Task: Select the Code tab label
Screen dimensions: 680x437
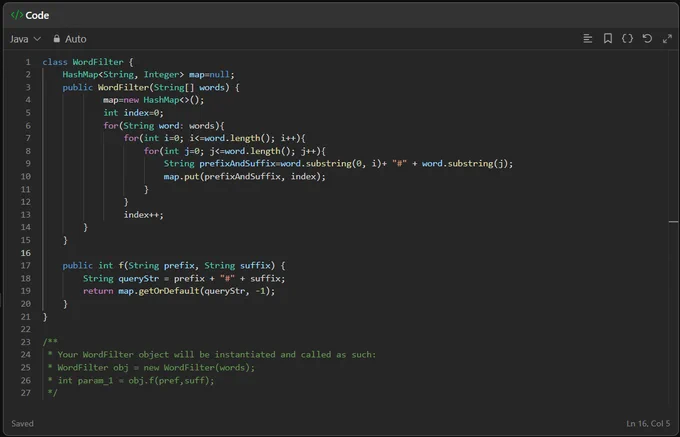Action: pos(37,15)
